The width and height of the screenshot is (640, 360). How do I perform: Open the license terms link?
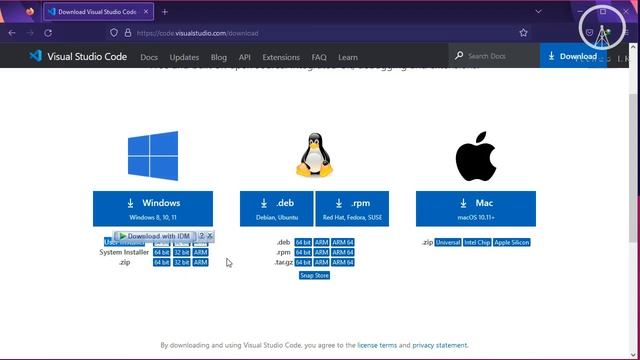click(x=377, y=345)
